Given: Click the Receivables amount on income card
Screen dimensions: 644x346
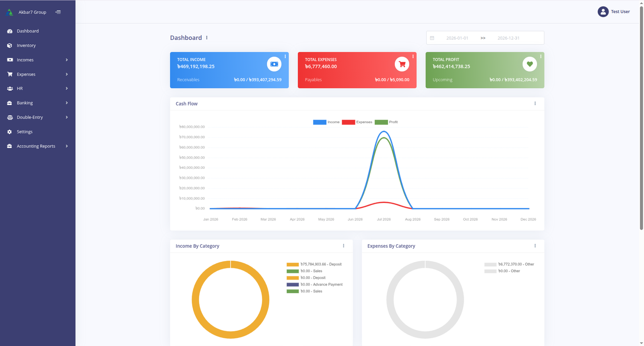Looking at the screenshot, I should (258, 80).
